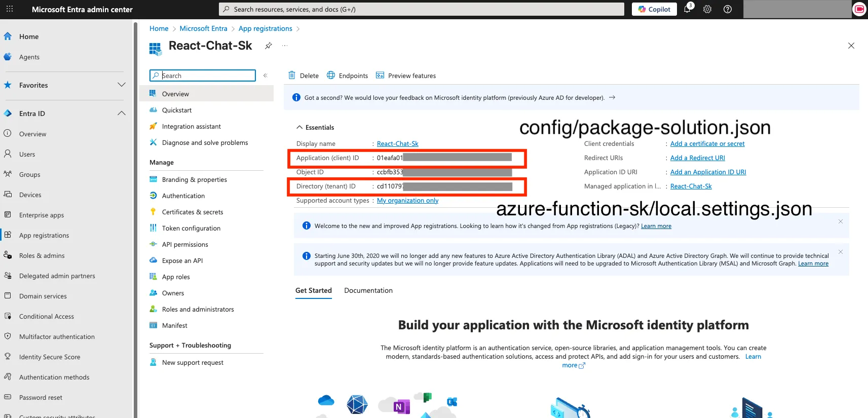The image size is (868, 418).
Task: Collapse the Essentials section
Action: coord(299,127)
